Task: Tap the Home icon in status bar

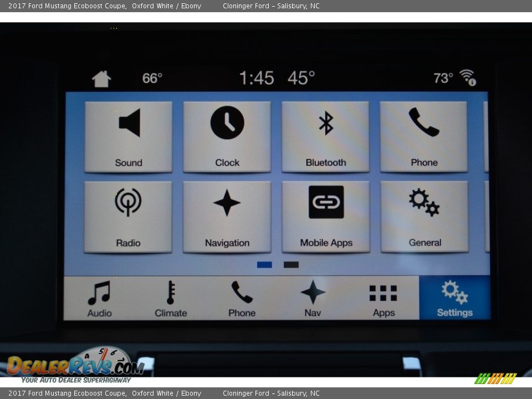Action: (101, 79)
